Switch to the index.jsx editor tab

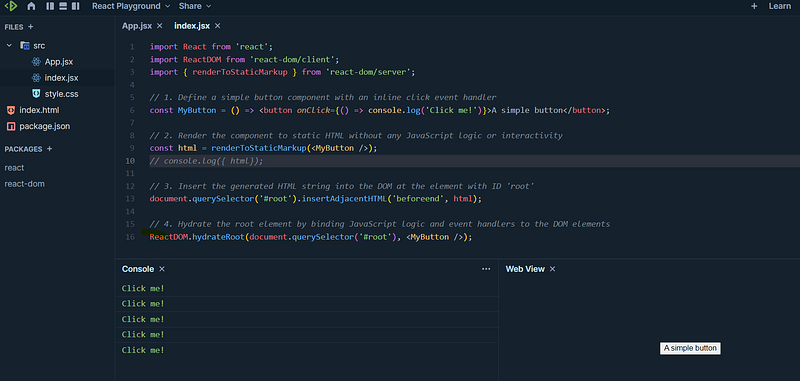tap(192, 26)
